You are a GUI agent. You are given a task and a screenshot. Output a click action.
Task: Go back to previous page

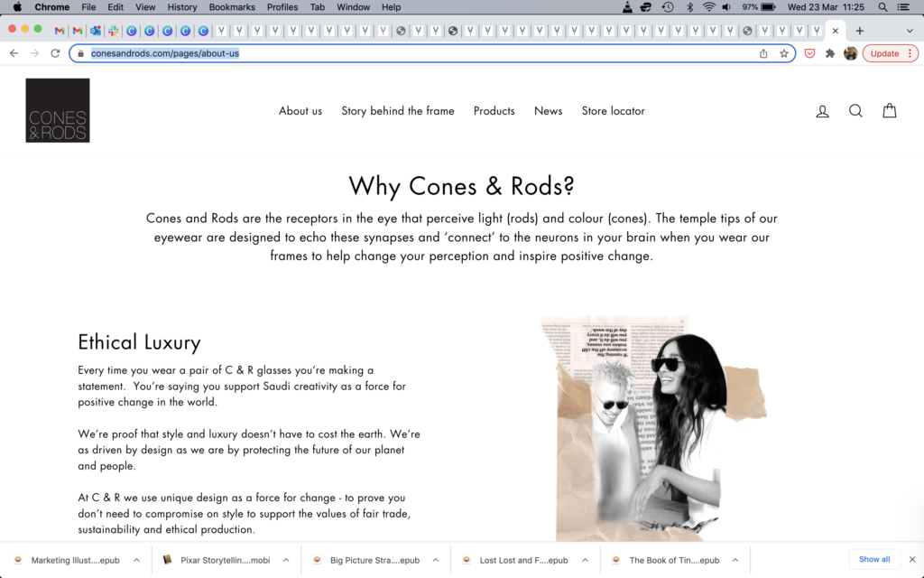[14, 53]
